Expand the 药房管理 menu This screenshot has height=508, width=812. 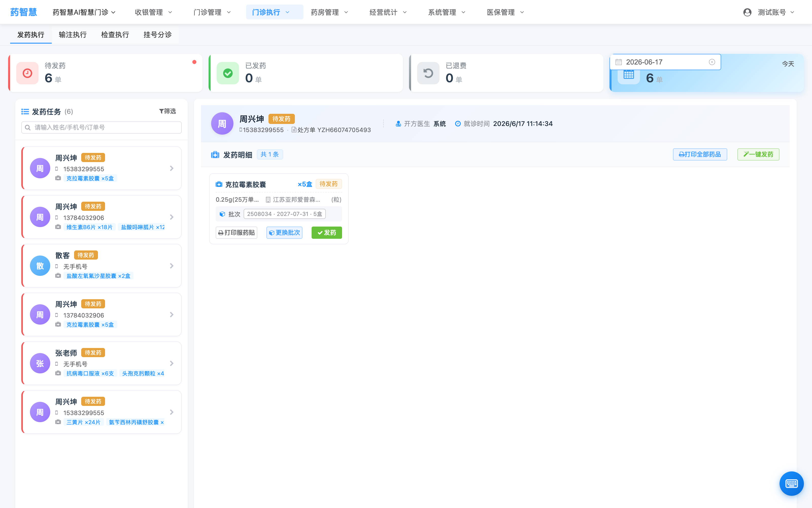[x=330, y=12]
